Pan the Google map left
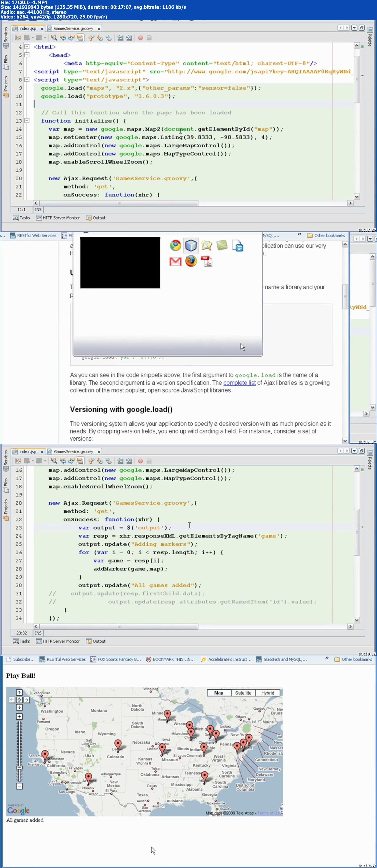 pos(12,700)
